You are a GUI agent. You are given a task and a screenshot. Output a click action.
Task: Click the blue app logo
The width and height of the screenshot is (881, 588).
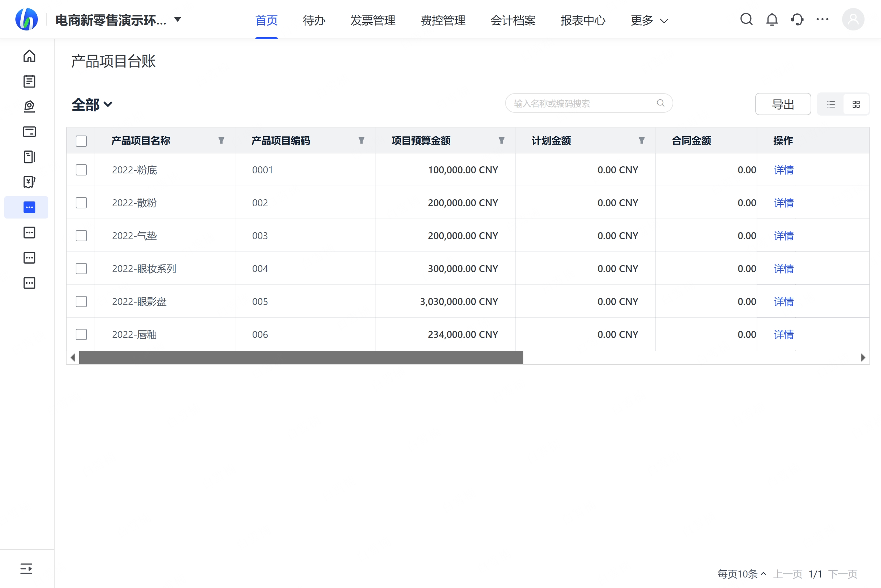coord(27,20)
